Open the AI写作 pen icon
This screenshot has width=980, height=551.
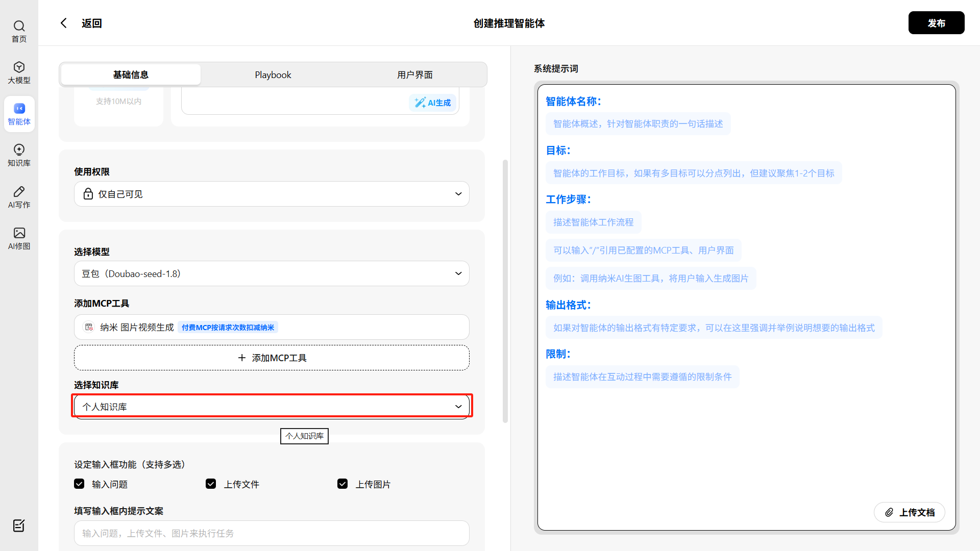pyautogui.click(x=19, y=192)
